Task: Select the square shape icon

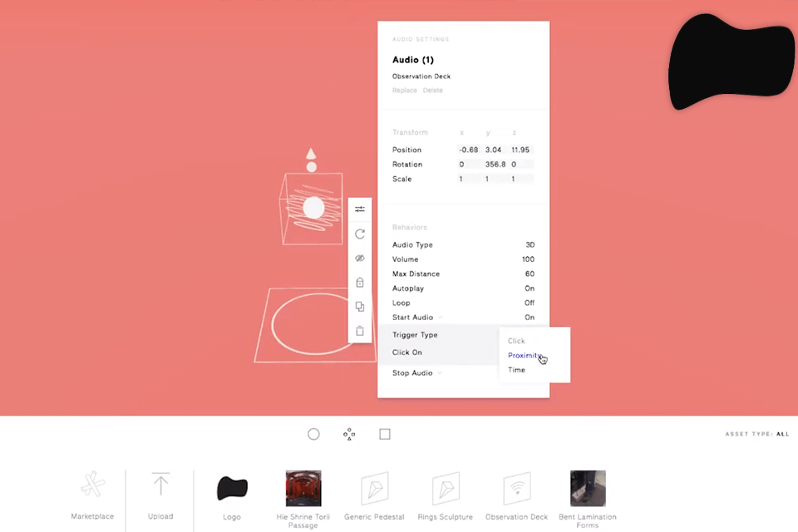Action: pyautogui.click(x=385, y=434)
